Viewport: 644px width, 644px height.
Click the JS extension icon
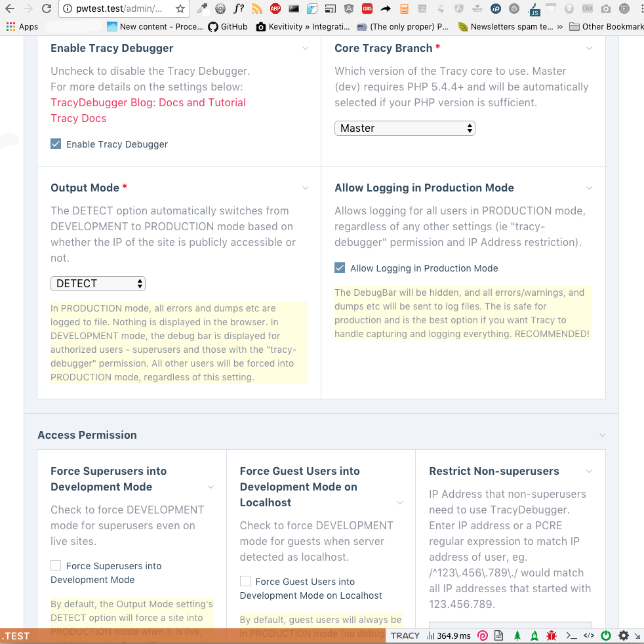[x=534, y=9]
